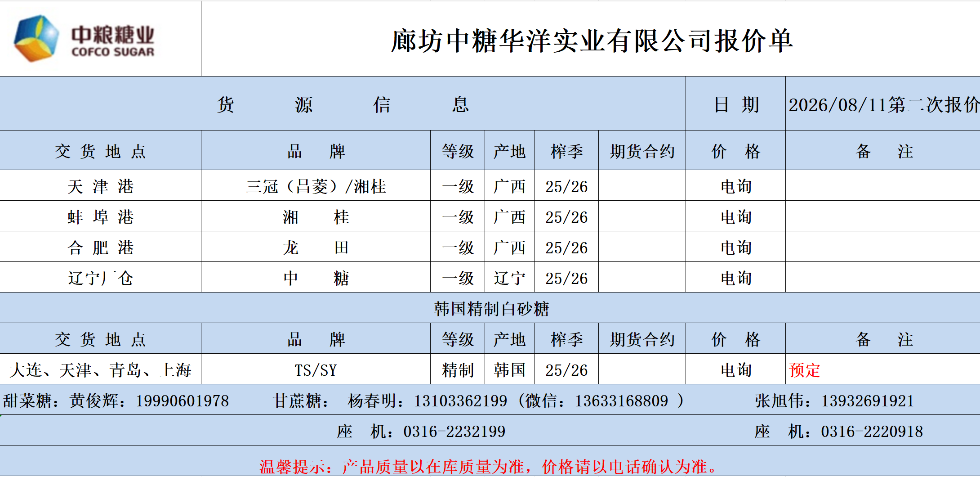Select the title 廊坊中糖华洋实业有限公司报价单
Image resolution: width=980 pixels, height=477 pixels.
(592, 41)
